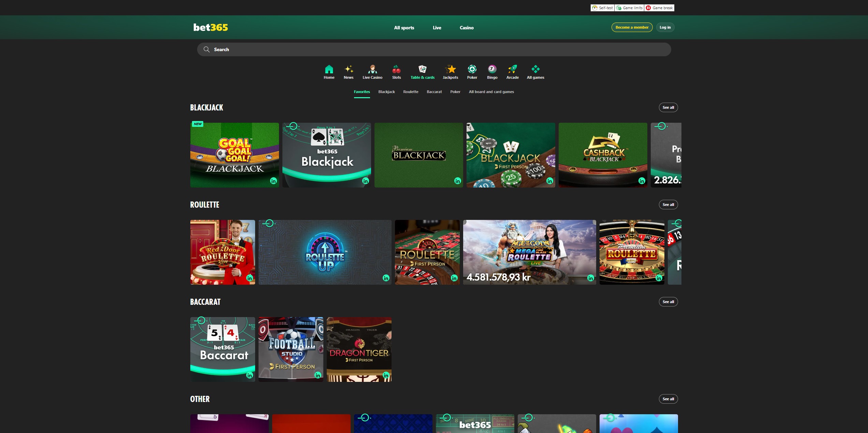Viewport: 868px width, 433px height.
Task: Open the Self-test tool
Action: click(x=602, y=8)
